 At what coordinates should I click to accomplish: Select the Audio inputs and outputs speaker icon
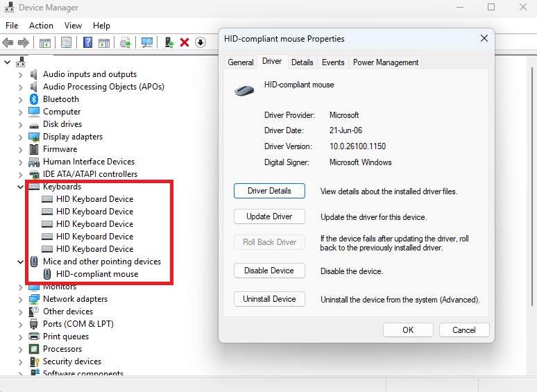33,74
